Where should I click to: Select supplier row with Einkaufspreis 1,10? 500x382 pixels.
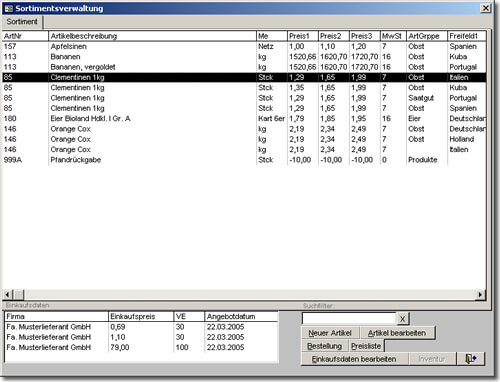[141, 337]
